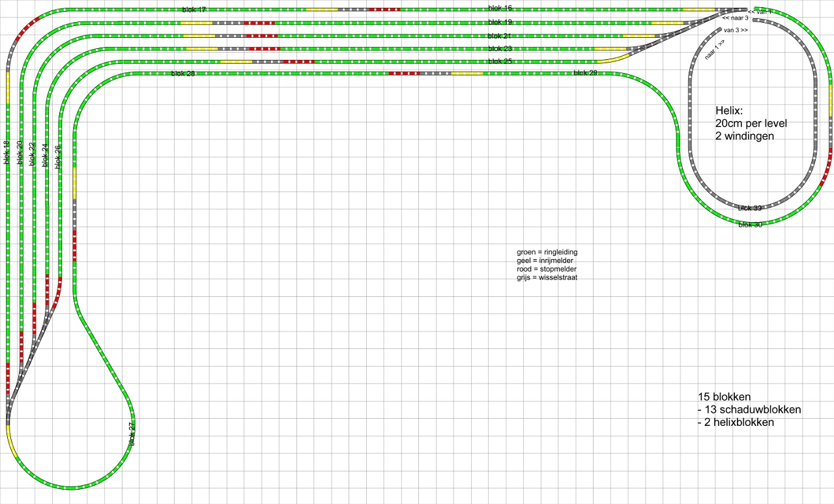834x504 pixels.
Task: Click the '15 blokken' text
Action: pos(725,397)
